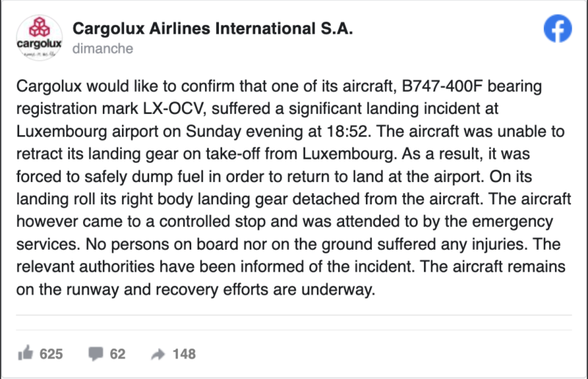The height and width of the screenshot is (379, 588).
Task: Click the 62 comments count
Action: coord(118,354)
